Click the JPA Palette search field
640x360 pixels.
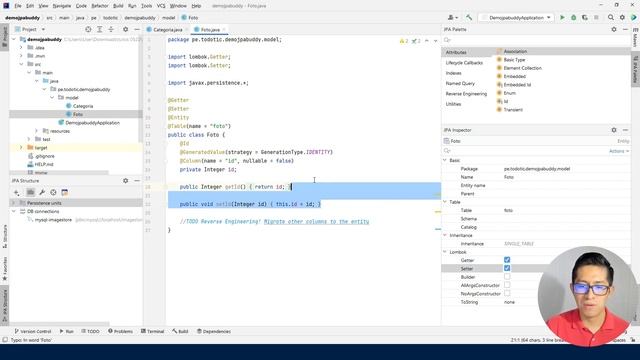tap(536, 40)
